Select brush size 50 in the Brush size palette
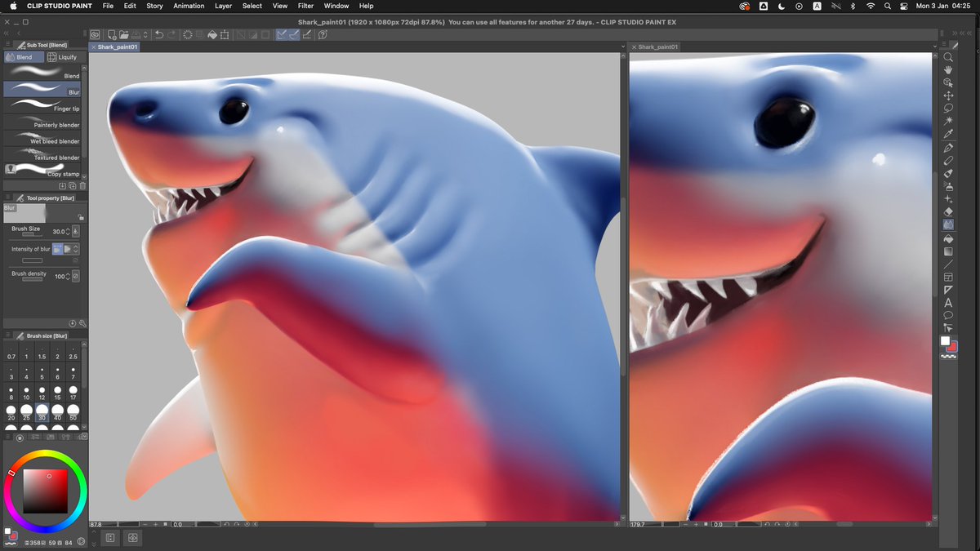The width and height of the screenshot is (980, 551). (x=73, y=412)
